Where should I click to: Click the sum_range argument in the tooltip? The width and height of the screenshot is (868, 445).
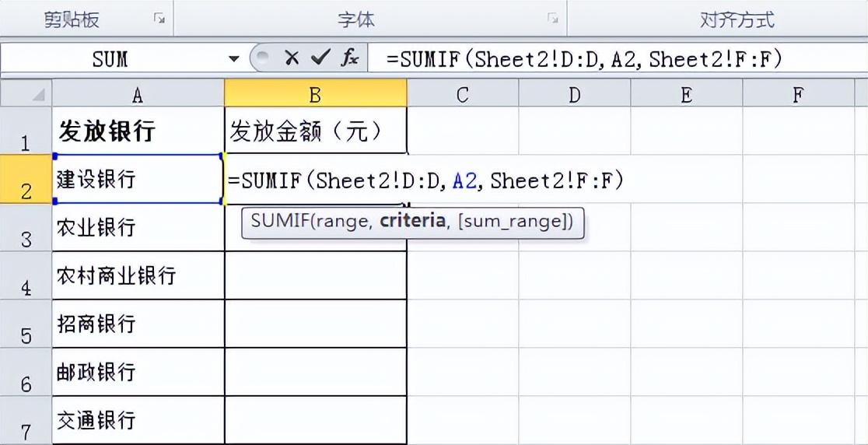[515, 222]
